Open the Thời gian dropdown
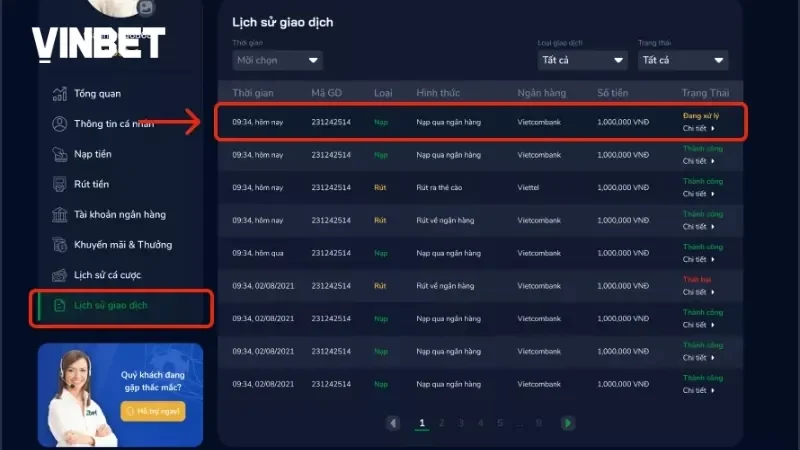 coord(277,60)
